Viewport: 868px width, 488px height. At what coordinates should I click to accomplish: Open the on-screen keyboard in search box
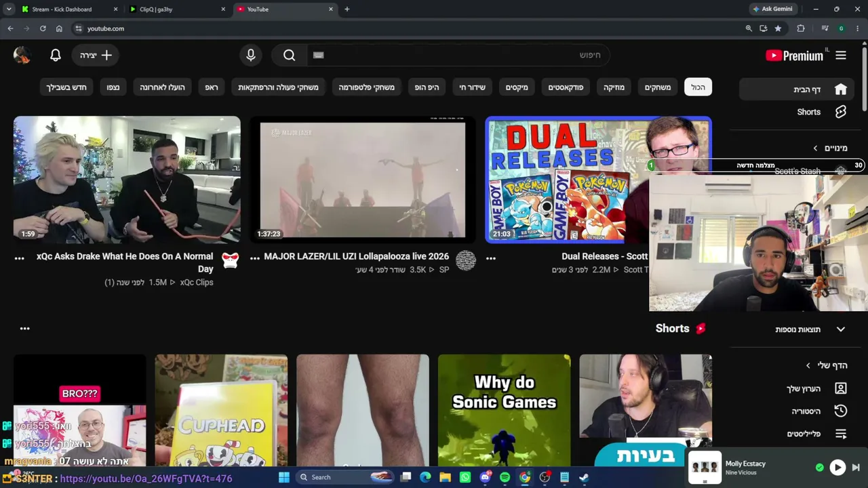(x=319, y=56)
